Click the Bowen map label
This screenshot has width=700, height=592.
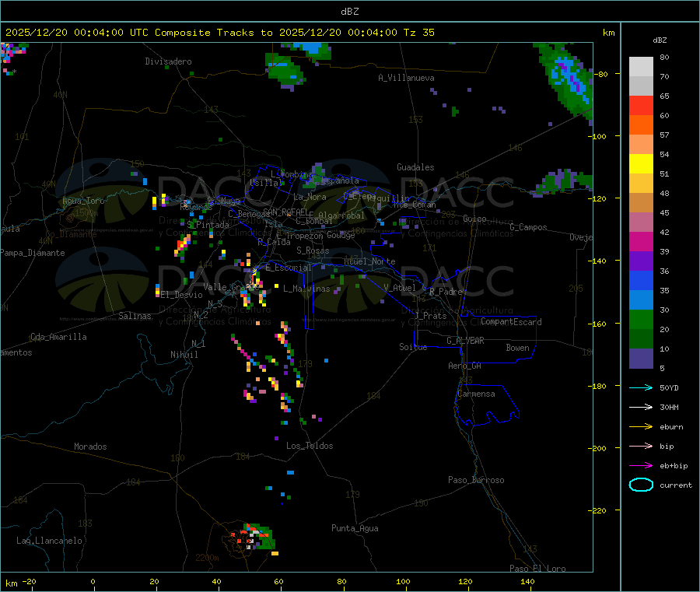[x=517, y=348]
